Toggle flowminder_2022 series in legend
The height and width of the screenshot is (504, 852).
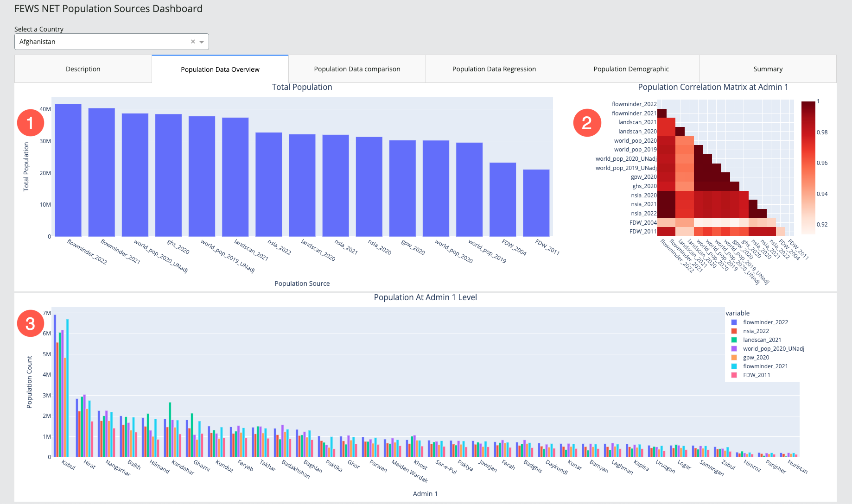coord(765,322)
